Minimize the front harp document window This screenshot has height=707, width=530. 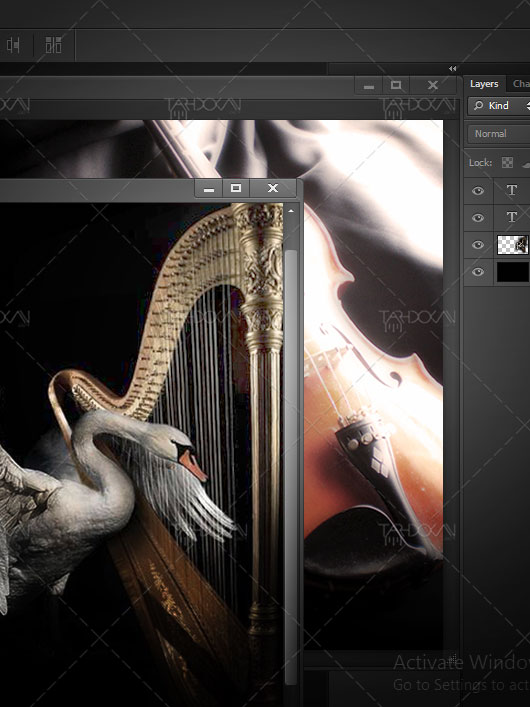[x=209, y=188]
